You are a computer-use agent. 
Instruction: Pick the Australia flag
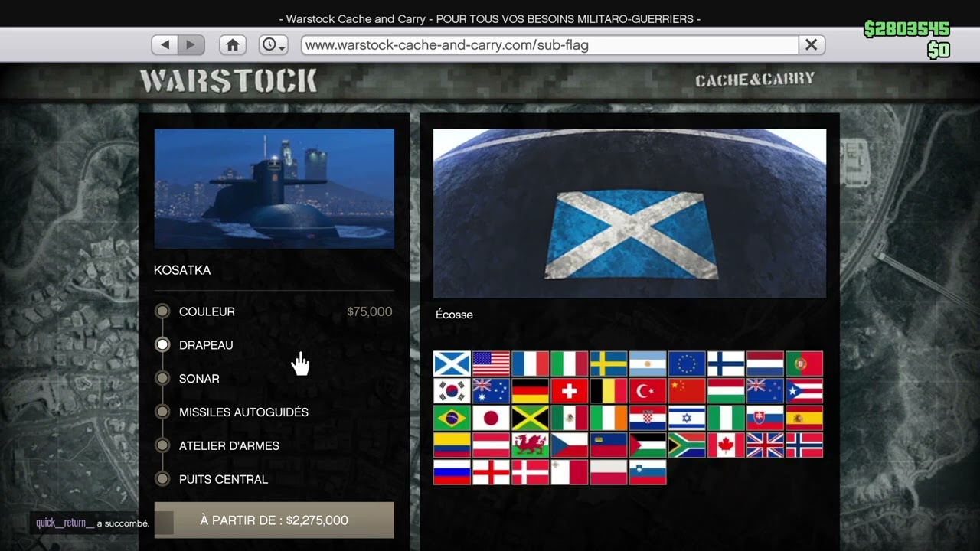pyautogui.click(x=491, y=391)
